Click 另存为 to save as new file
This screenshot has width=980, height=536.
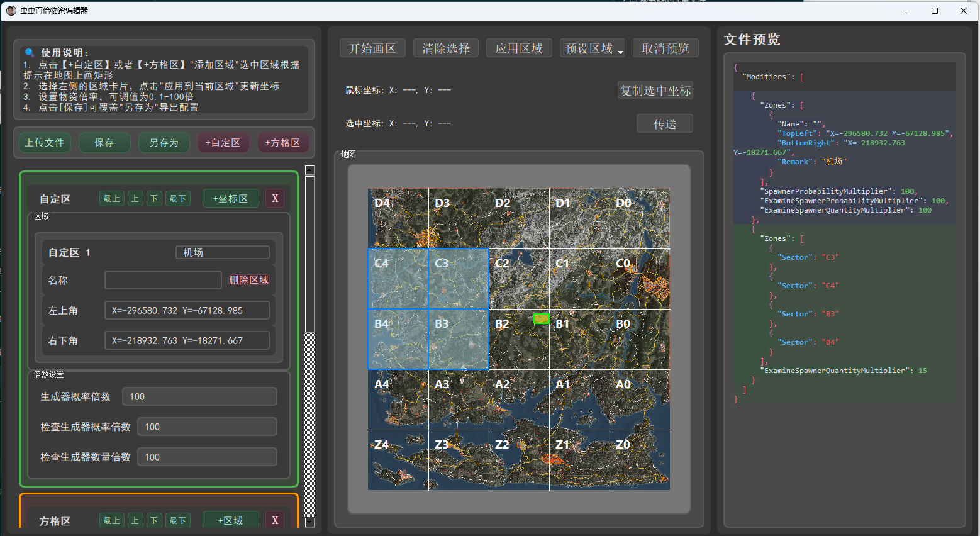[x=164, y=142]
